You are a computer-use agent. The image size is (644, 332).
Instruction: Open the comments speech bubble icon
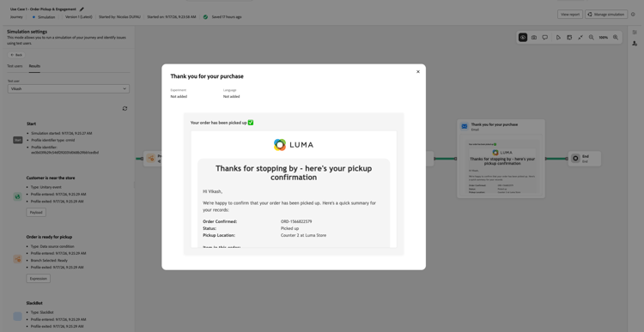pos(545,38)
